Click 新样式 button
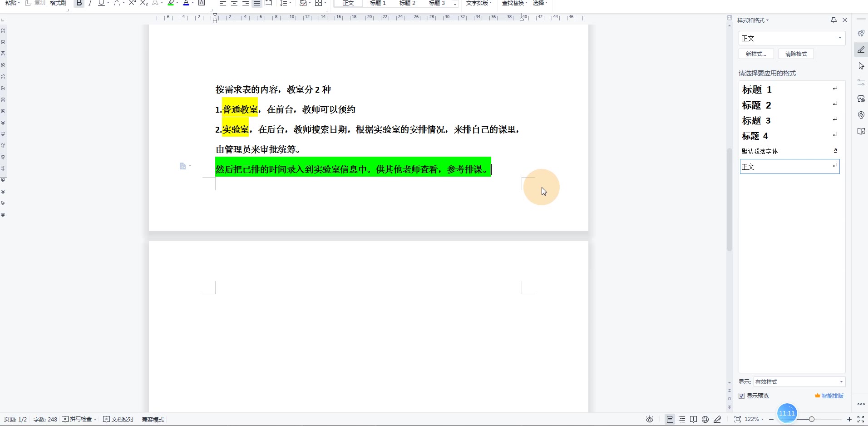Image resolution: width=868 pixels, height=426 pixels. [x=756, y=54]
